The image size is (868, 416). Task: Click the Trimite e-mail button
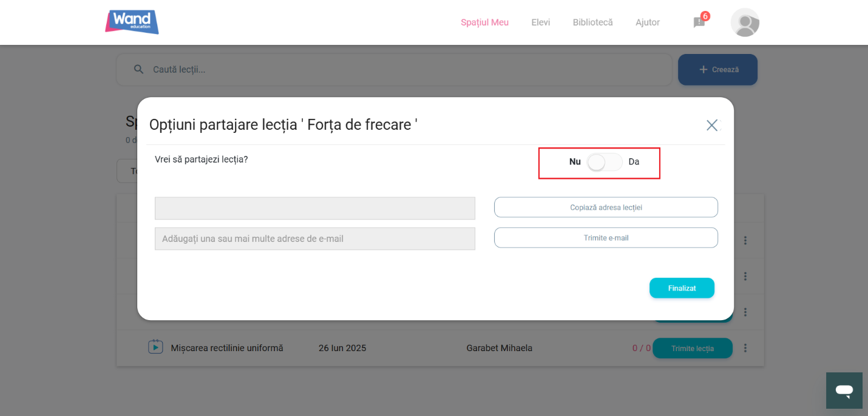pos(606,238)
